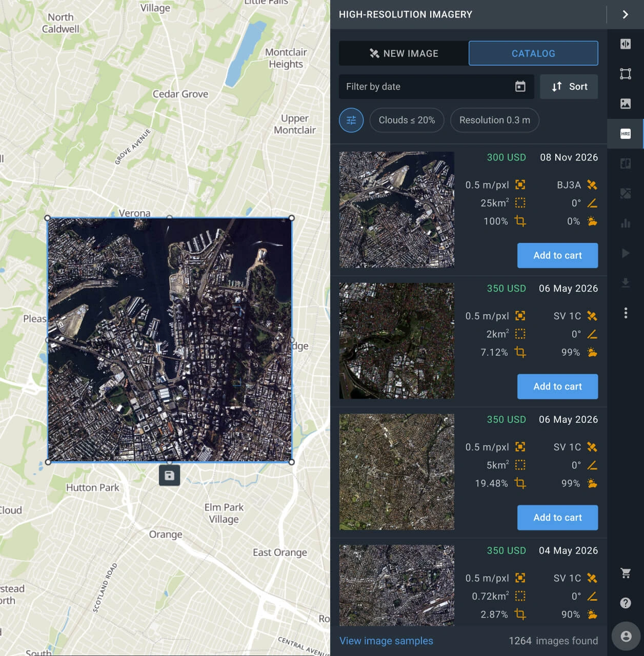Screen dimensions: 644x656
Task: Open the three-dot overflow menu in the sidebar
Action: point(626,314)
